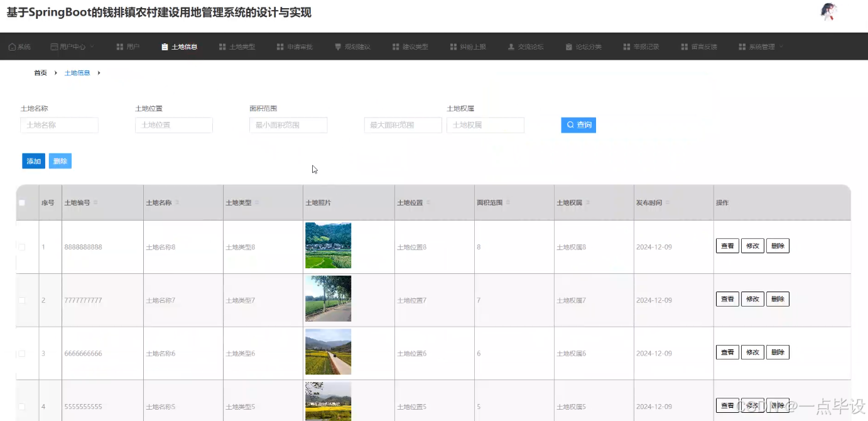Click the 最小面积范围 input box
The image size is (868, 421).
coord(288,125)
